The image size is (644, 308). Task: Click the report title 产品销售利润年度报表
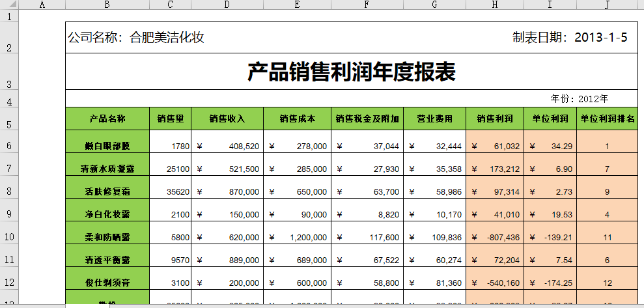[x=351, y=72]
